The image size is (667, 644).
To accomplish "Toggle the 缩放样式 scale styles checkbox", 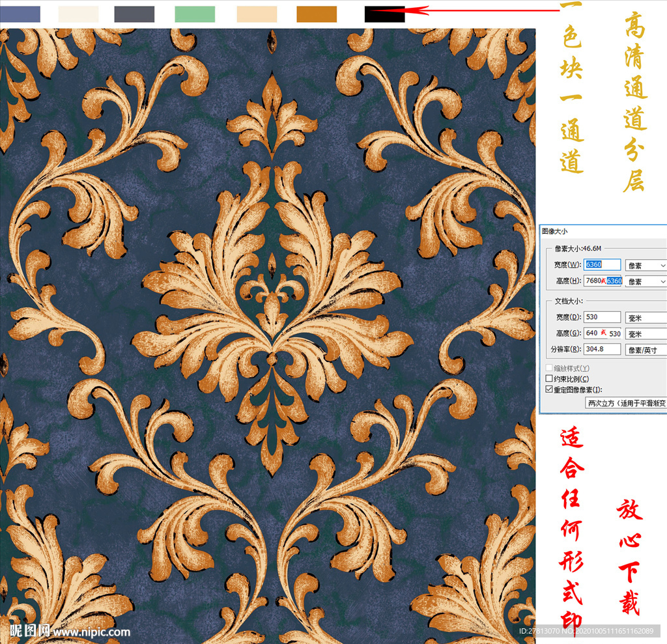I will (548, 369).
